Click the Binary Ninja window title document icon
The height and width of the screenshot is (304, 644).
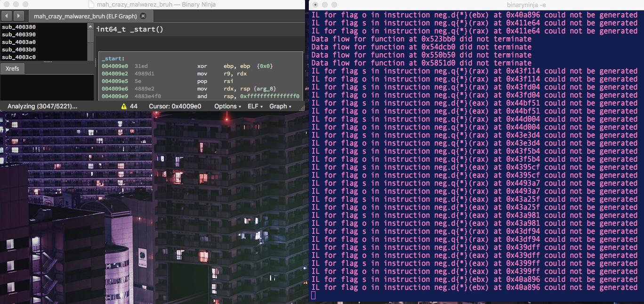click(x=91, y=4)
